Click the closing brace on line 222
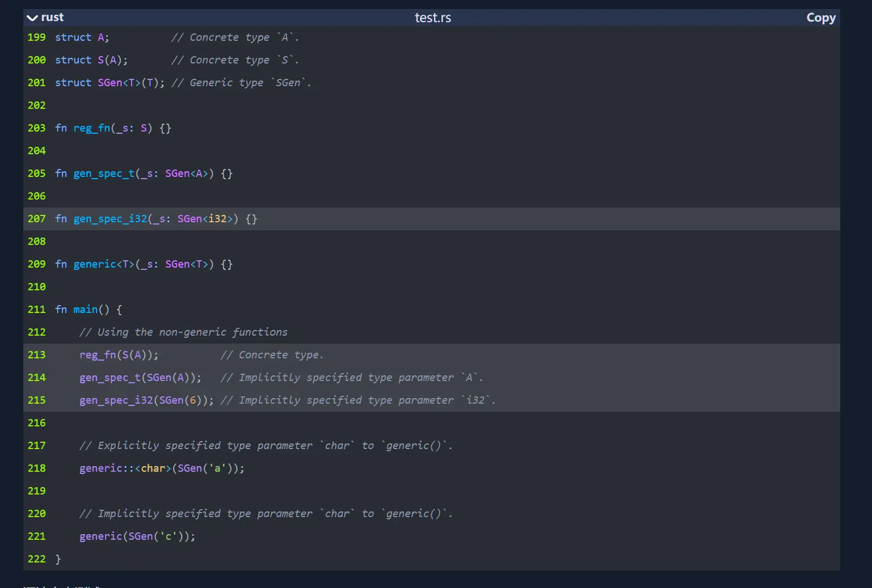The height and width of the screenshot is (588, 872). tap(58, 559)
